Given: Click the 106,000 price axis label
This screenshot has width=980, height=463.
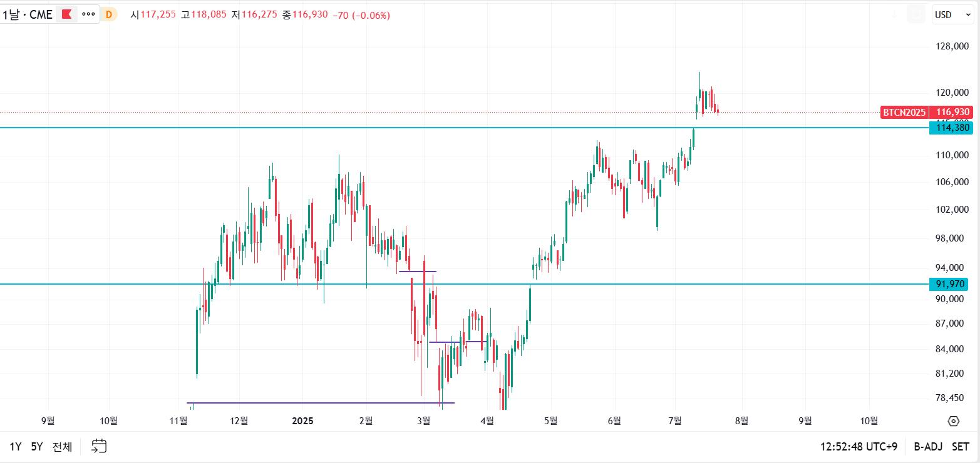Looking at the screenshot, I should 952,182.
